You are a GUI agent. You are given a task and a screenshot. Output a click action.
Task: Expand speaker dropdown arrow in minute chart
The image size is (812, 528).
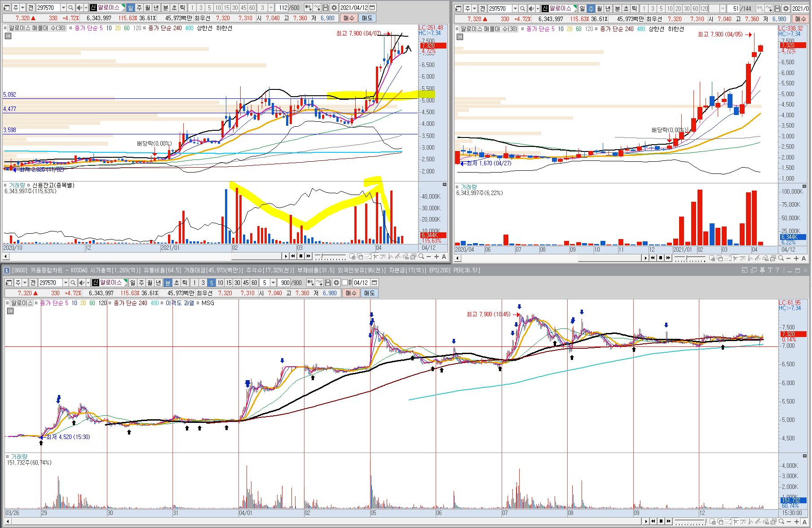pos(88,283)
